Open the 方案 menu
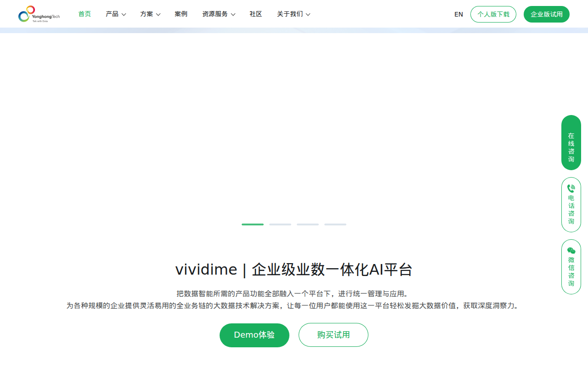This screenshot has height=368, width=588. coord(147,14)
